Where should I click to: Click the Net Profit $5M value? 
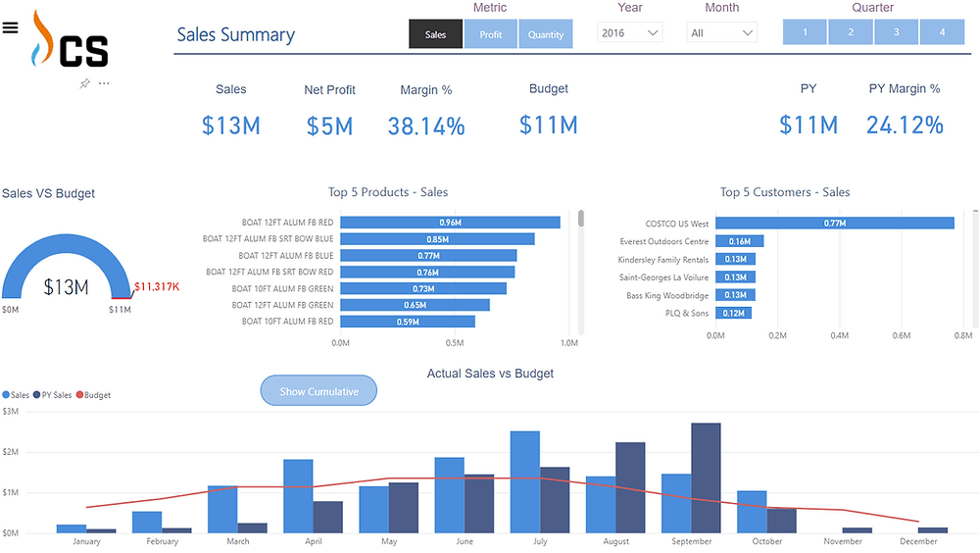329,126
